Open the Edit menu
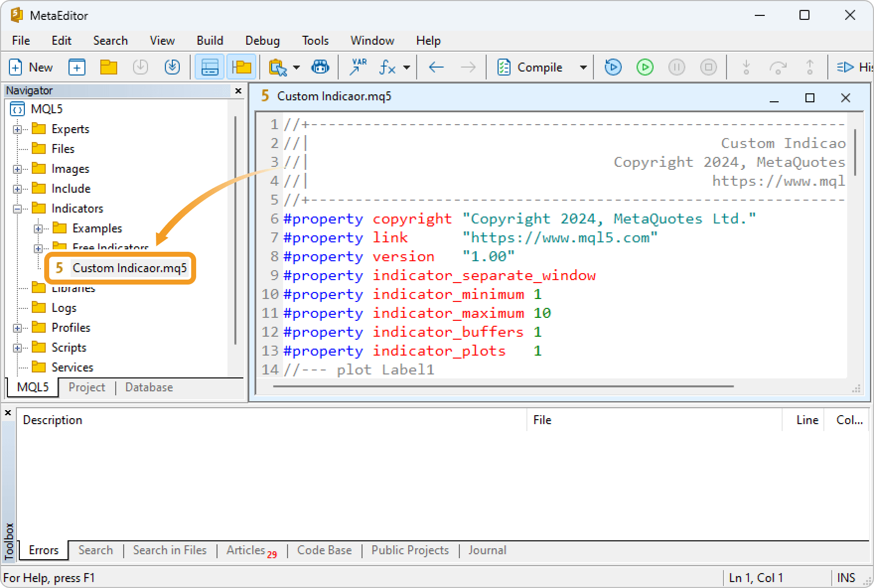Viewport: 874px width, 588px height. 62,41
